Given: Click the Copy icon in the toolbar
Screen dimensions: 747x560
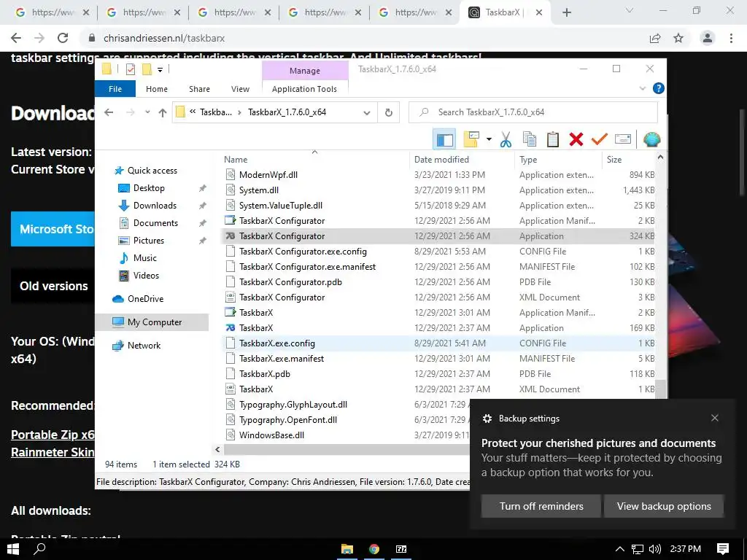Looking at the screenshot, I should click(x=530, y=139).
